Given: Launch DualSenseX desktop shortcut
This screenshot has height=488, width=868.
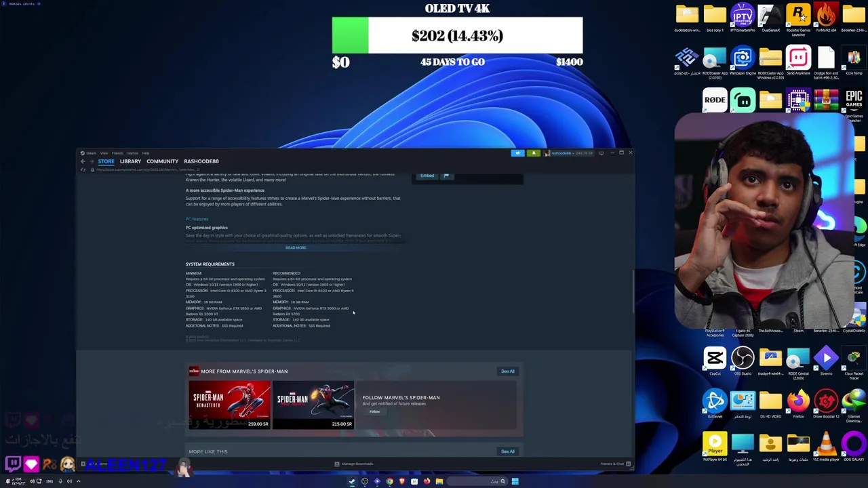Looking at the screenshot, I should pyautogui.click(x=770, y=18).
